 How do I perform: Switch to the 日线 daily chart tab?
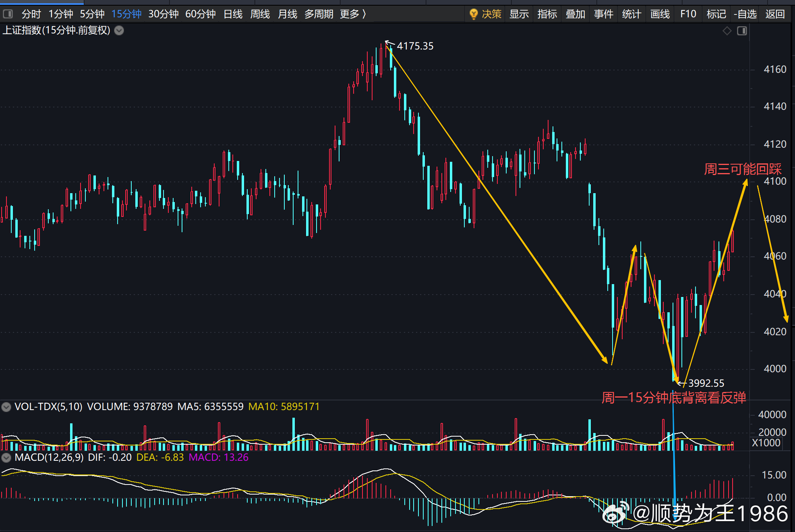[x=233, y=14]
